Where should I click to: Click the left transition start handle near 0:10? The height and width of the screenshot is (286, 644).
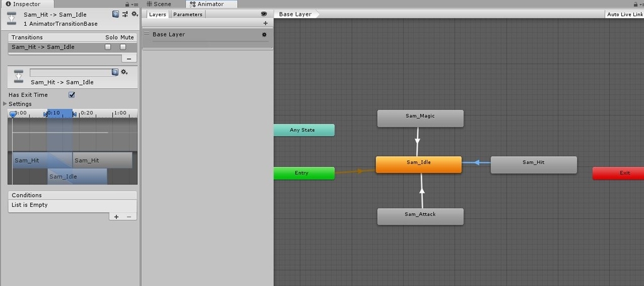pos(45,114)
